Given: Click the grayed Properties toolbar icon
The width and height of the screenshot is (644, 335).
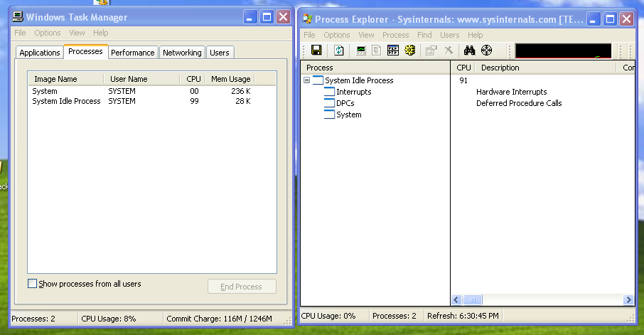Looking at the screenshot, I should coord(431,50).
